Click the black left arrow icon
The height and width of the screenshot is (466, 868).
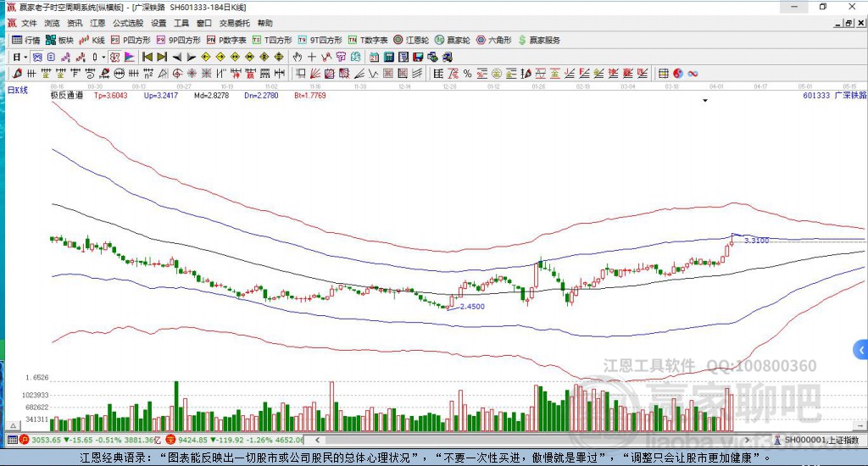[176, 57]
